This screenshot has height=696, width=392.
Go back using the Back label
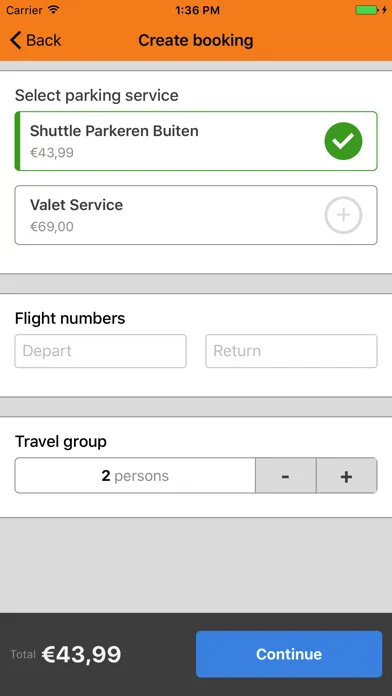coord(44,40)
